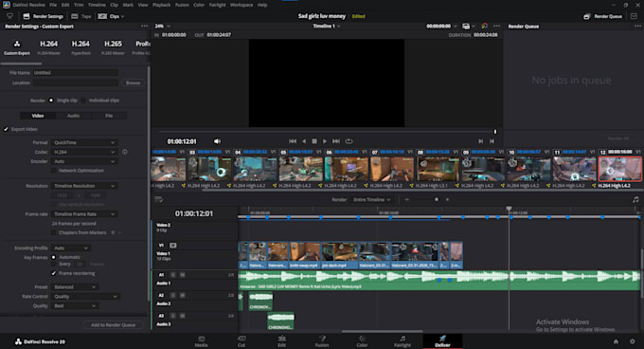
Task: Click the codec info icon next to H.264
Action: pyautogui.click(x=124, y=152)
